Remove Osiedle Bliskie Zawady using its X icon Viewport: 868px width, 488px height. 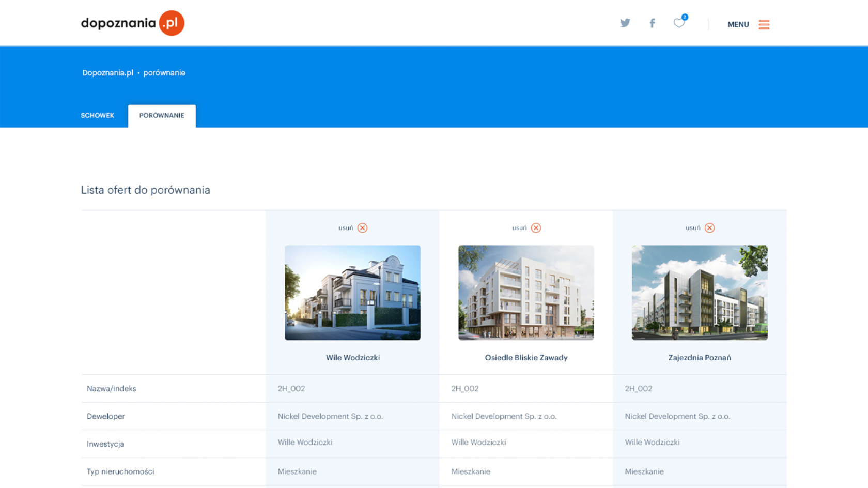pyautogui.click(x=536, y=228)
